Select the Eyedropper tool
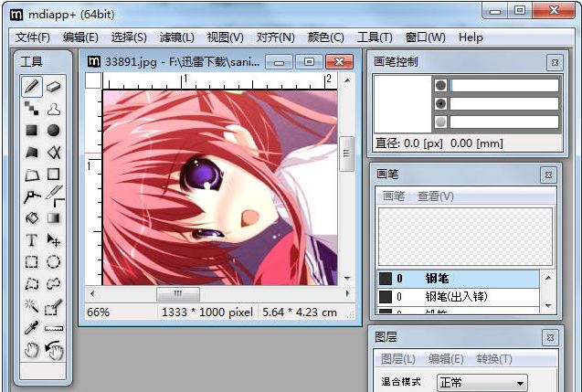582x392 pixels. 32,328
